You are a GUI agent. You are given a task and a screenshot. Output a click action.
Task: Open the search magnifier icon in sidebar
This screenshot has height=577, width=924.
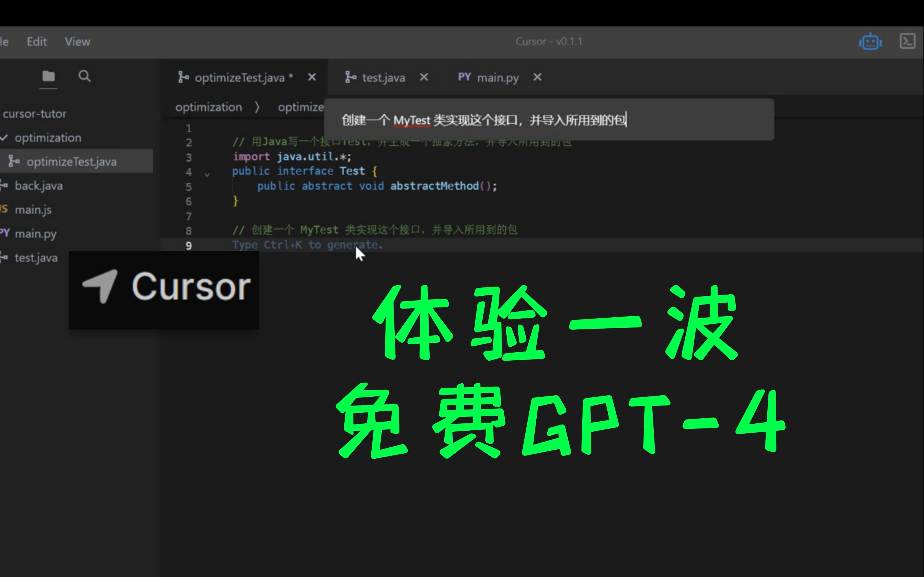(x=84, y=76)
